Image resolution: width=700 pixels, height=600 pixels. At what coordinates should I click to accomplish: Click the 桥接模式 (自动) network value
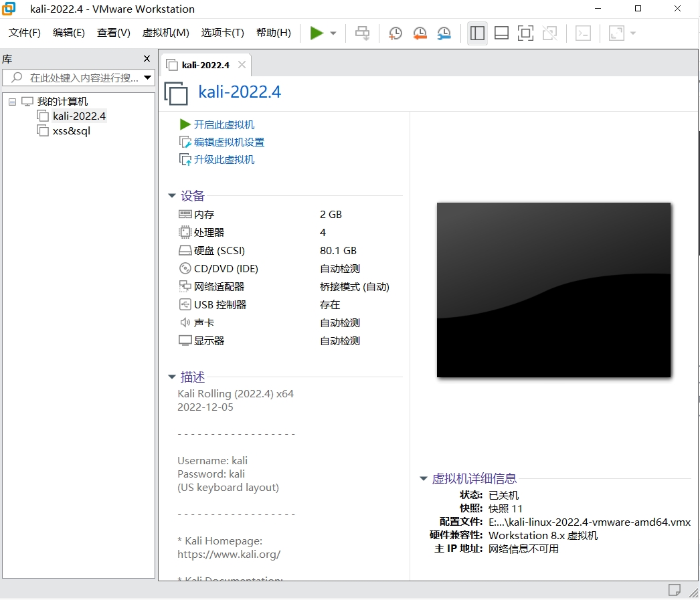coord(355,287)
